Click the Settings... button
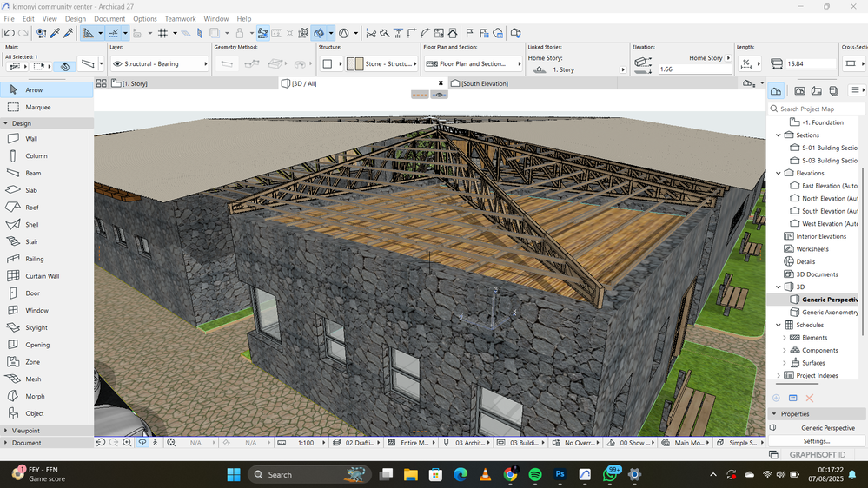868x488 pixels. pyautogui.click(x=816, y=441)
